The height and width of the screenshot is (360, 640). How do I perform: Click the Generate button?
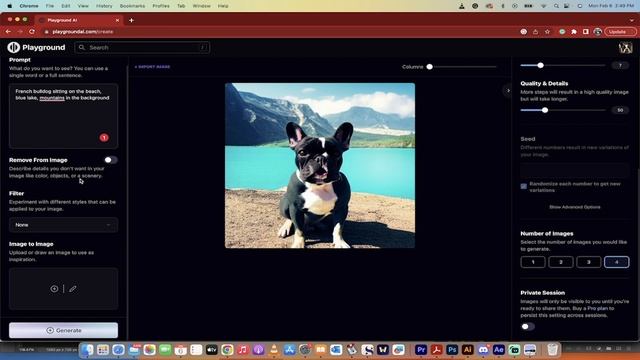63,330
